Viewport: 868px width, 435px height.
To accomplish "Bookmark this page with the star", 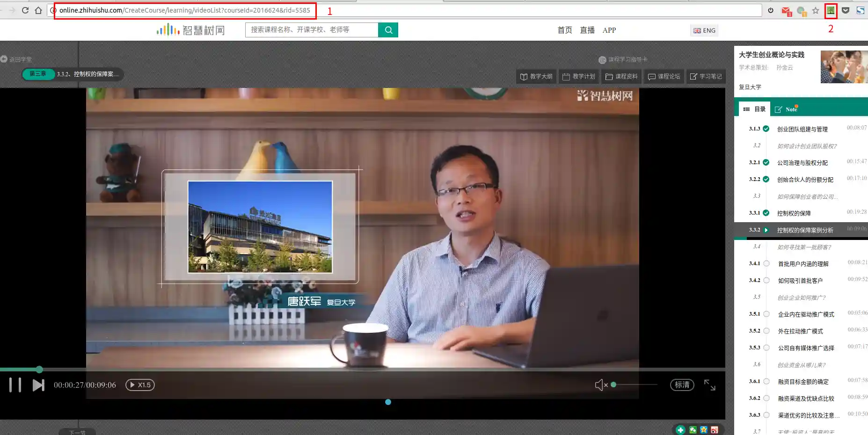I will 816,10.
